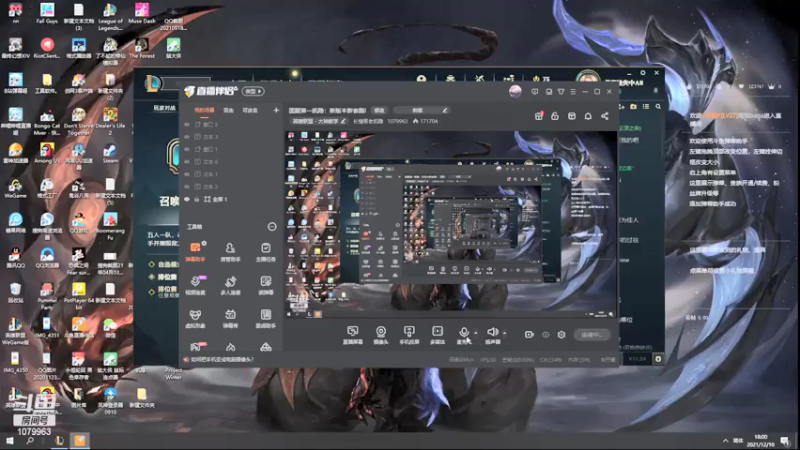Toggle visibility of source 窗口 2

[187, 124]
